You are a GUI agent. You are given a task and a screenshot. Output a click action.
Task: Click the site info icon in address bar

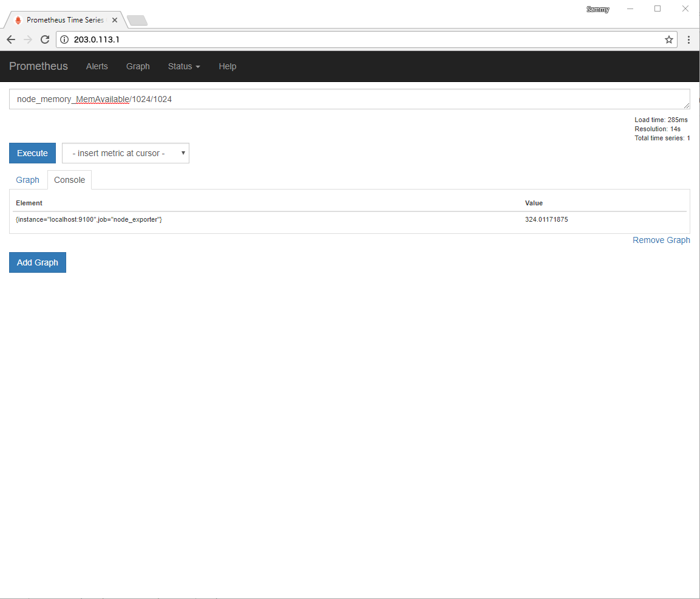click(x=65, y=39)
